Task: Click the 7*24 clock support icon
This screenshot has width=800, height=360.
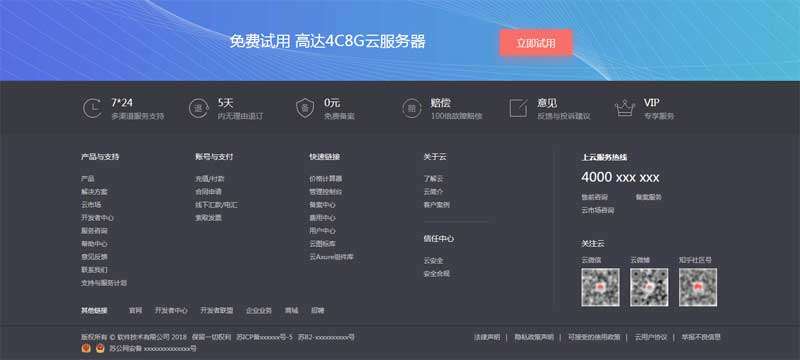Action: (92, 109)
